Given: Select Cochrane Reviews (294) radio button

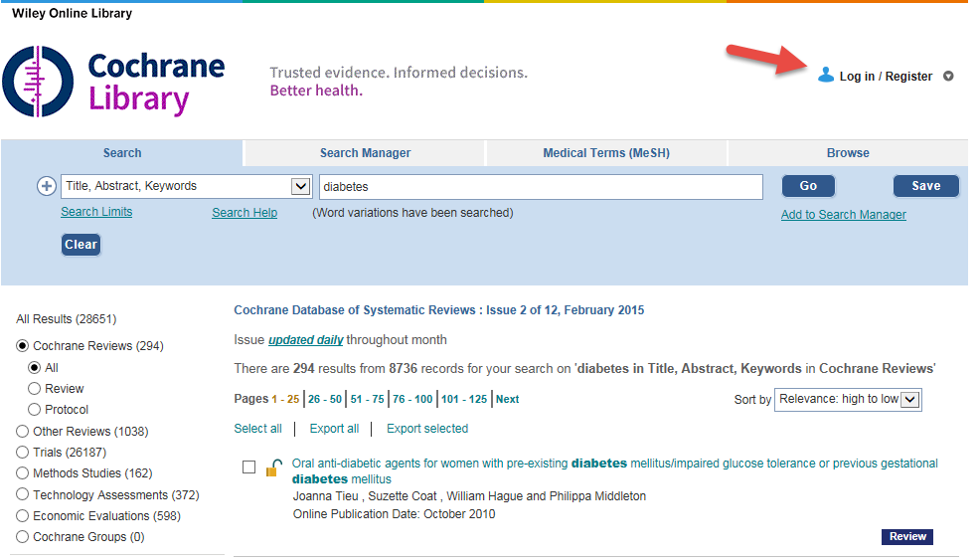Looking at the screenshot, I should coord(23,345).
